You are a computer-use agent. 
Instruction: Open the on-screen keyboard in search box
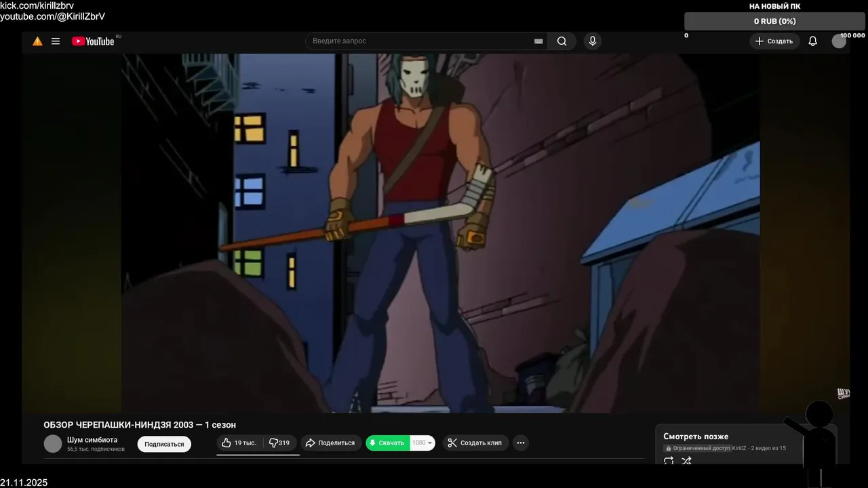click(x=538, y=41)
